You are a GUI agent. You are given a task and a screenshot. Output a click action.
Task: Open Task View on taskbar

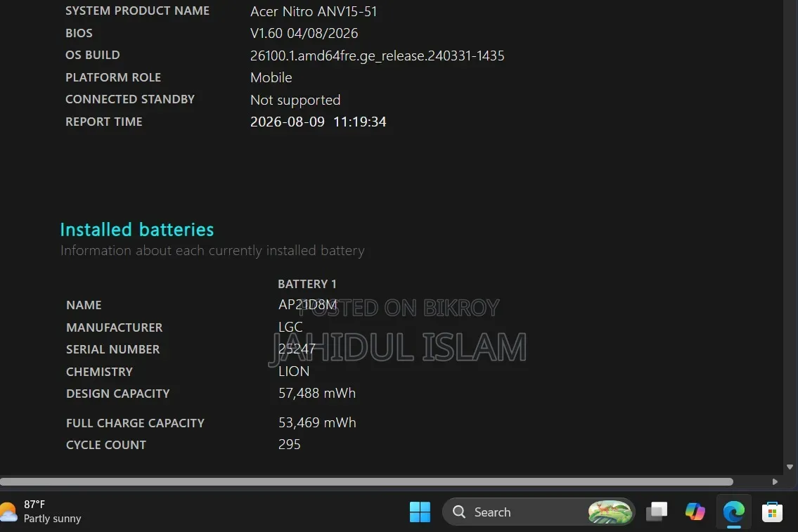click(657, 512)
